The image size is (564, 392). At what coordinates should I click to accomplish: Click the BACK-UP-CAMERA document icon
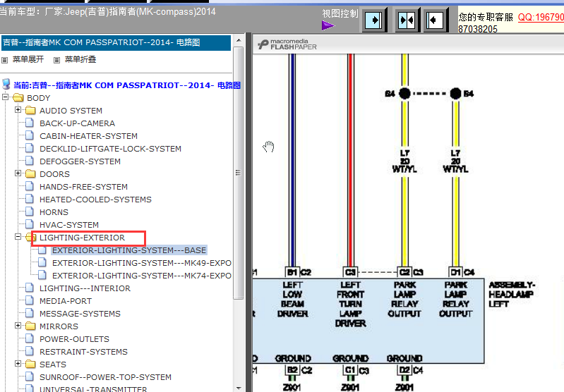tap(30, 123)
